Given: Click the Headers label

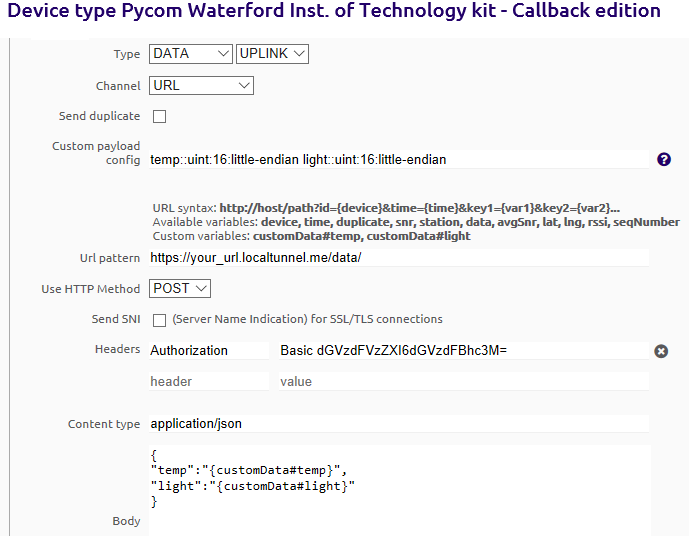Looking at the screenshot, I should coord(118,349).
